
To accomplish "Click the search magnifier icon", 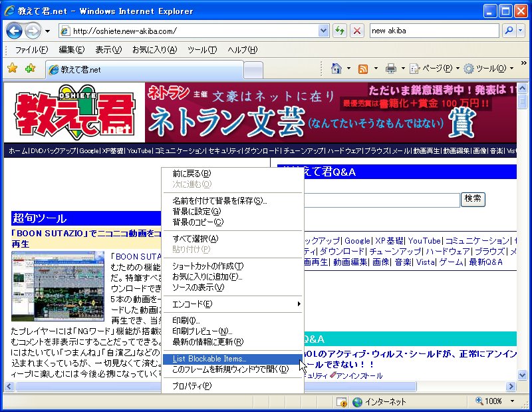I will 509,31.
